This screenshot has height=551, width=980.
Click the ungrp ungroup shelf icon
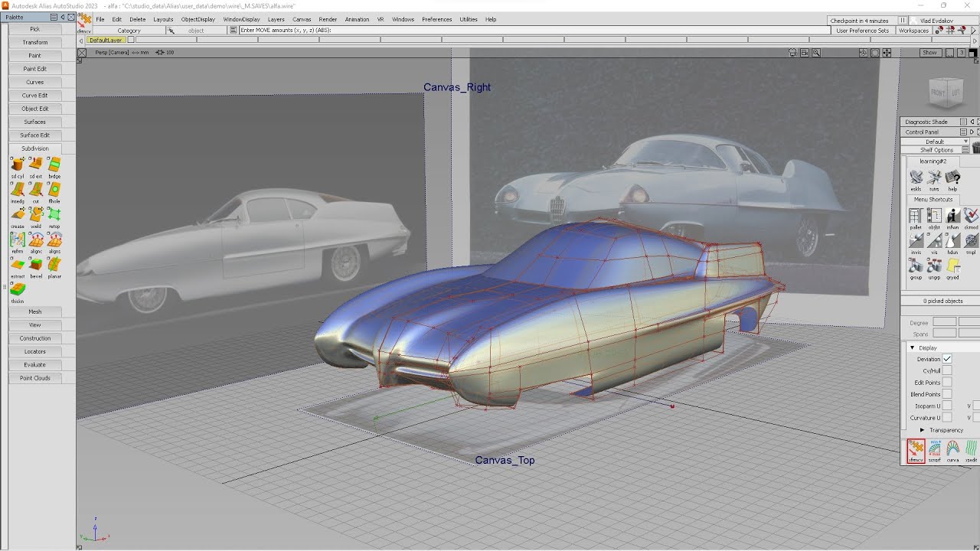coord(934,268)
